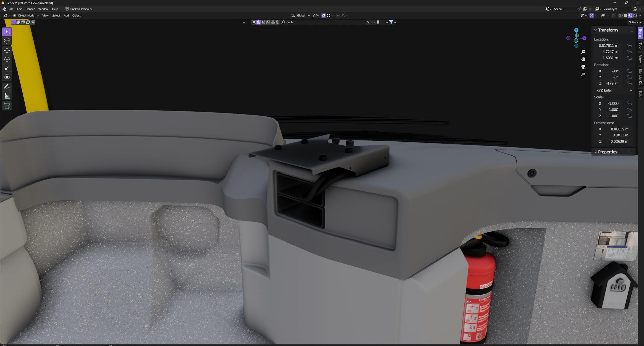The image size is (644, 346).
Task: Open the Render menu
Action: (30, 9)
